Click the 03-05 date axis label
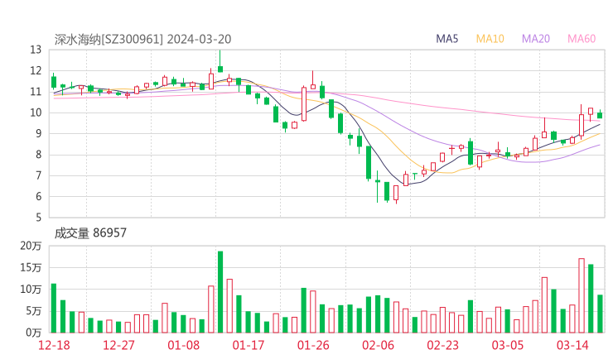 pyautogui.click(x=508, y=345)
